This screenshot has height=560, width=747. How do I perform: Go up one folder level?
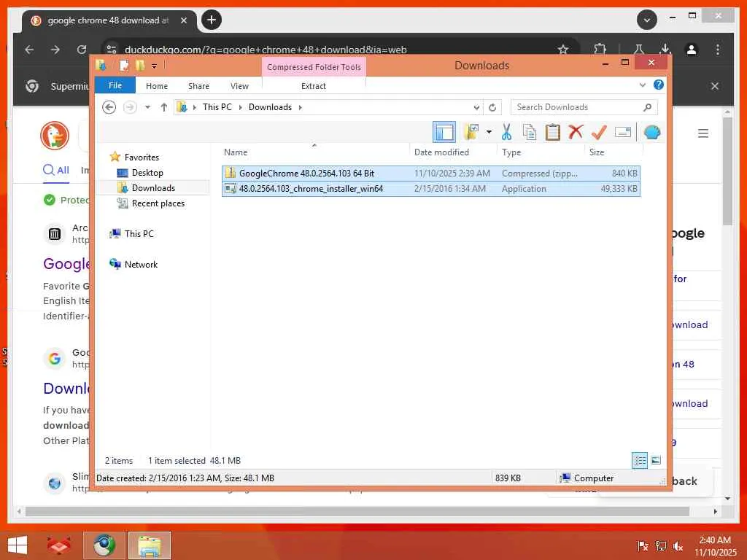coord(164,107)
